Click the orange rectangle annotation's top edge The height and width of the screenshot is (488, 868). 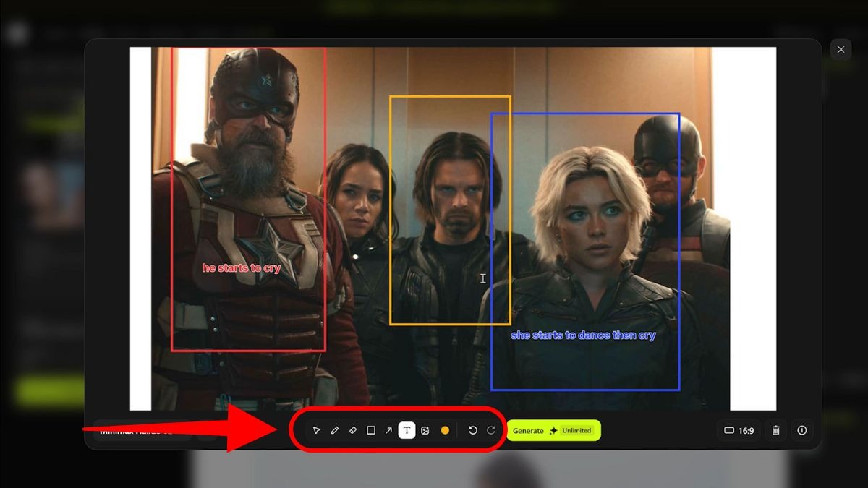point(450,96)
